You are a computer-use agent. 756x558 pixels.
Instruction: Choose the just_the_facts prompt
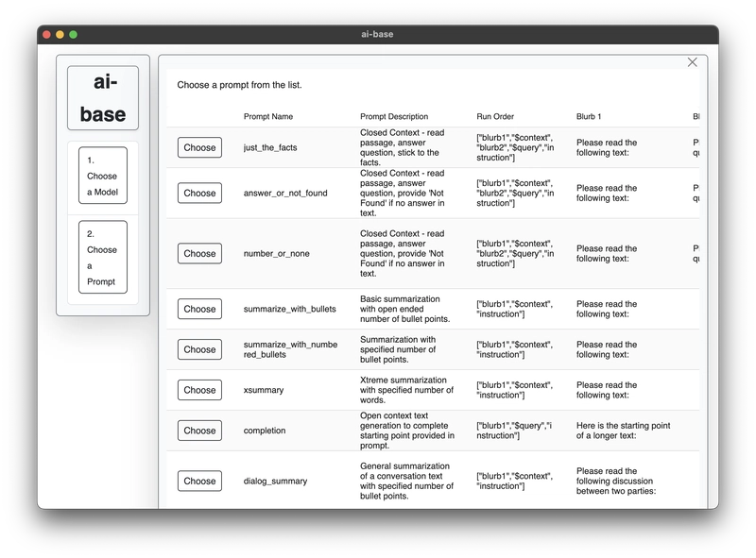click(x=199, y=147)
